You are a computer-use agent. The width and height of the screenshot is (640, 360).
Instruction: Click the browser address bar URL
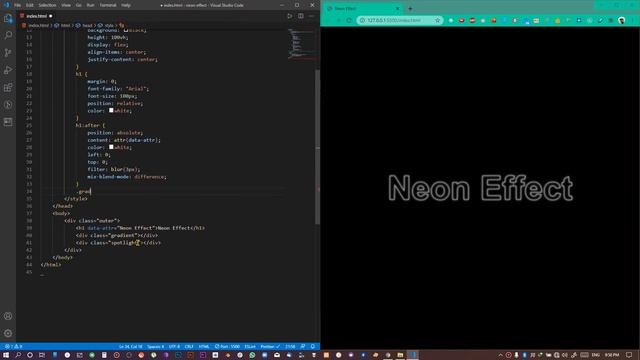[x=394, y=20]
